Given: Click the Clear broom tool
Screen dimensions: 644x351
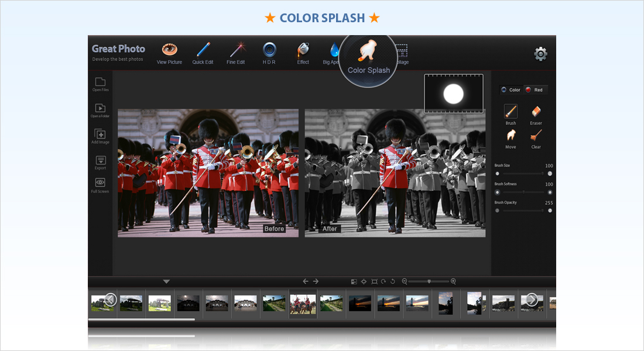Looking at the screenshot, I should click(536, 136).
